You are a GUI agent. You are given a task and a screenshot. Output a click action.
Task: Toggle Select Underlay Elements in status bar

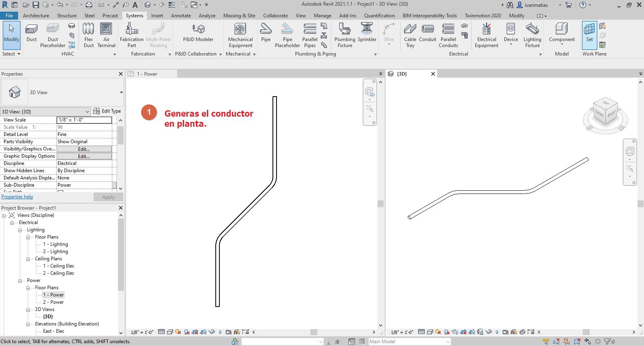pyautogui.click(x=556, y=342)
